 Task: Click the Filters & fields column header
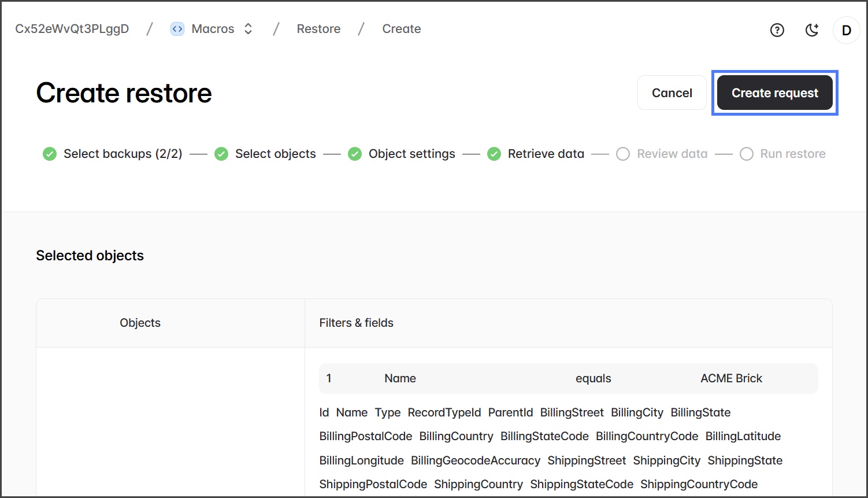pyautogui.click(x=356, y=323)
